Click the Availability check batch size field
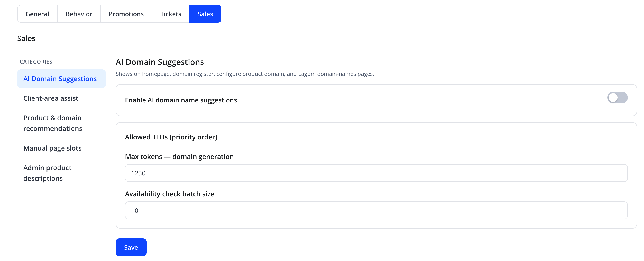The width and height of the screenshot is (644, 261). 376,210
